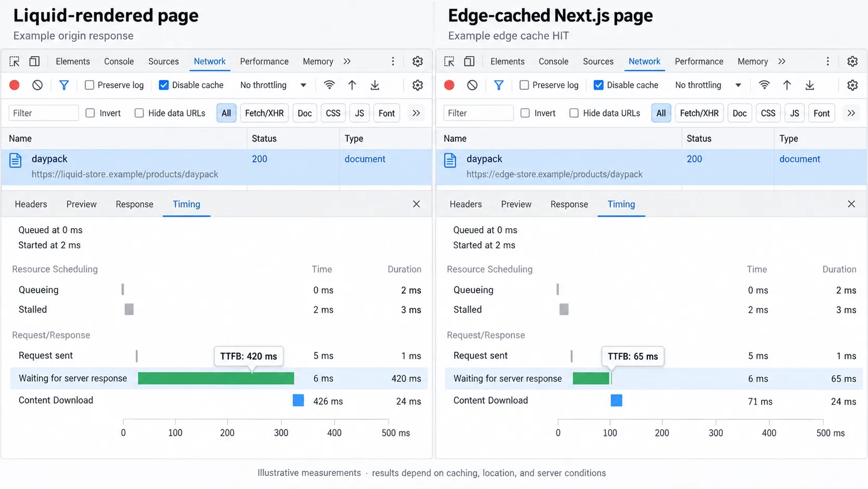Viewport: 868px width, 489px height.
Task: Select Headers tab in Liquid-rendered request details
Action: click(x=31, y=204)
